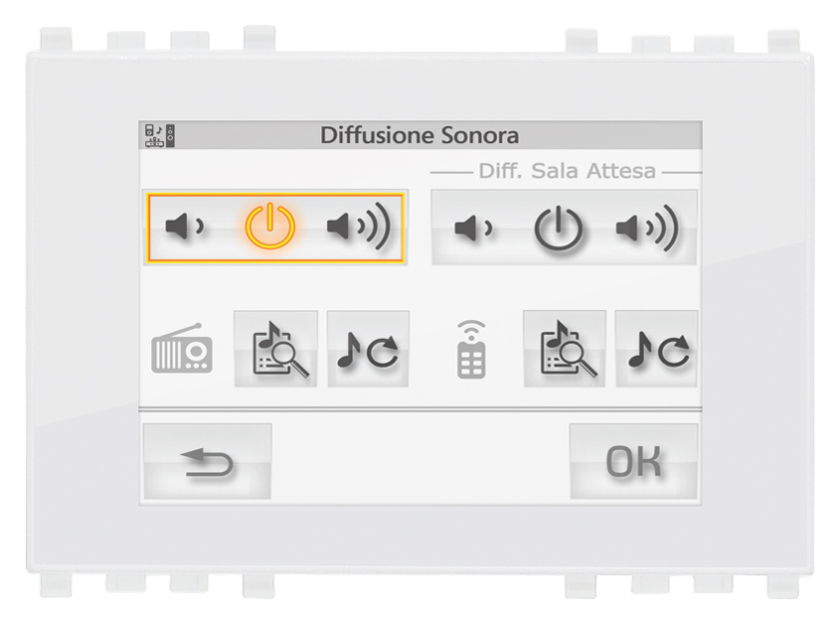Click the empty area between back and OK
Viewport: 840px width, 625px height.
coord(420,462)
